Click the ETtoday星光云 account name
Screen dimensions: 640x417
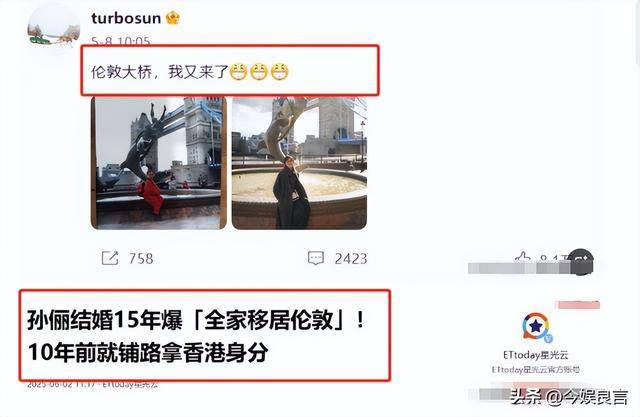pos(536,355)
